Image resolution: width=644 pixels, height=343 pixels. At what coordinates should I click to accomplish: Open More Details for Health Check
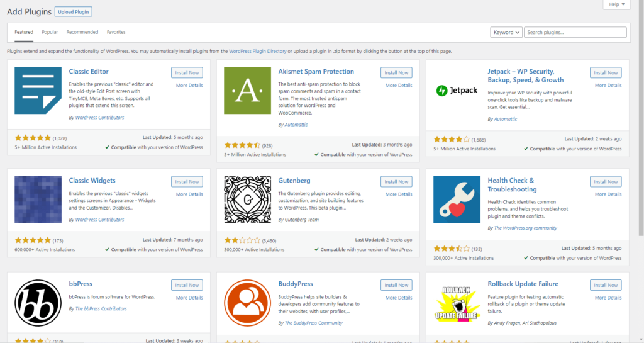pyautogui.click(x=608, y=194)
